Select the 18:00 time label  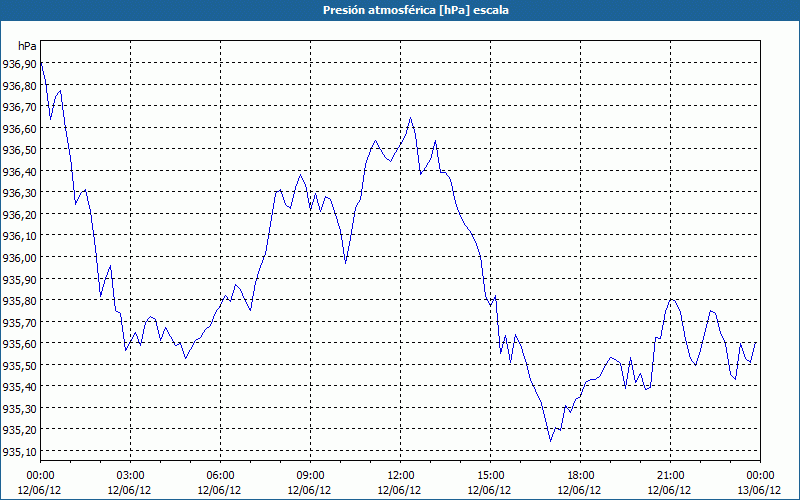[x=580, y=476]
